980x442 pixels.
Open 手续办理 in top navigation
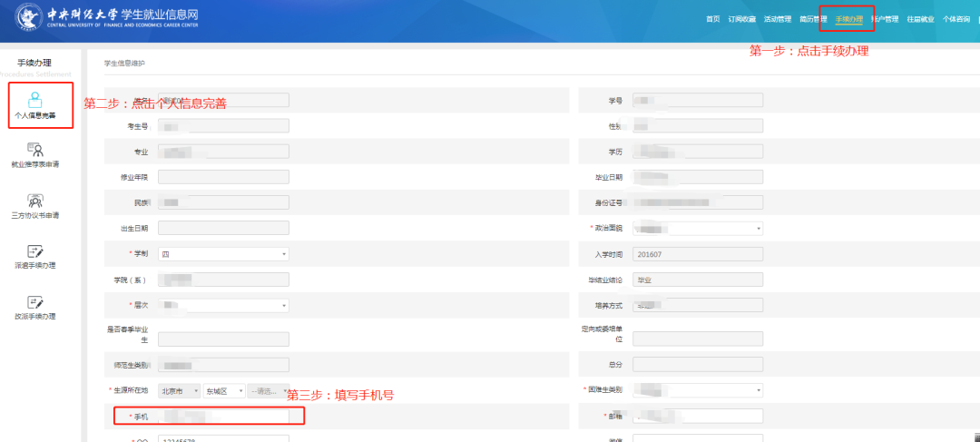click(x=849, y=19)
